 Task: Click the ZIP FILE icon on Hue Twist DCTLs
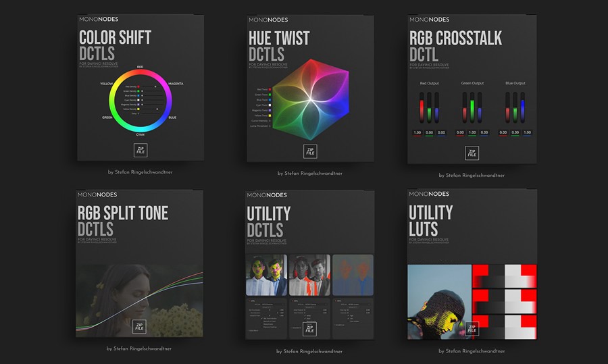pos(310,151)
